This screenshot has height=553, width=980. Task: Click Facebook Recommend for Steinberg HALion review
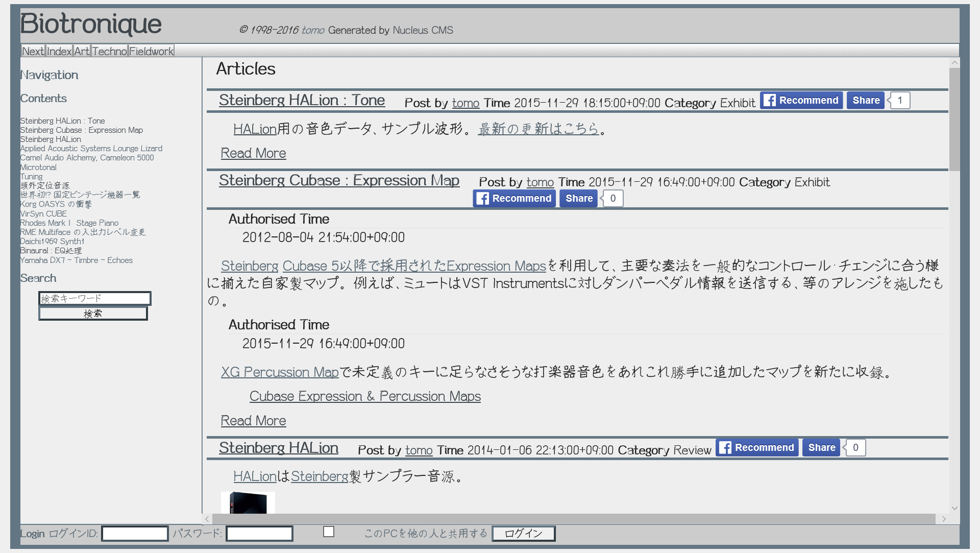[756, 447]
